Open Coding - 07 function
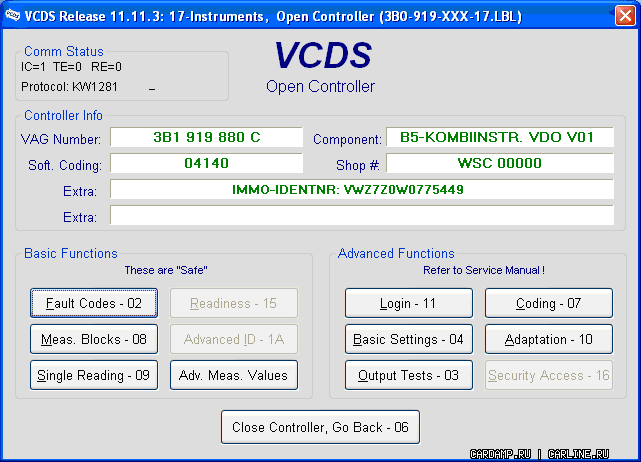The height and width of the screenshot is (462, 641). pos(549,303)
